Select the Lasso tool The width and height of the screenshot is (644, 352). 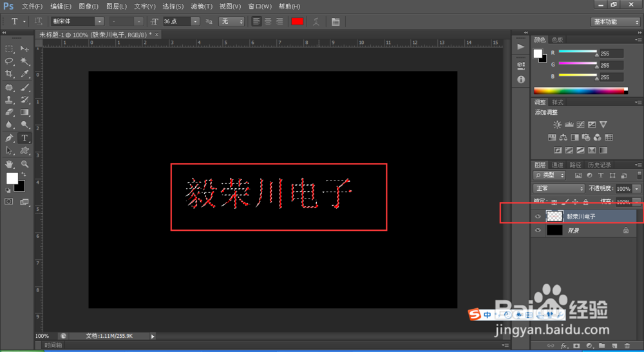[x=8, y=61]
